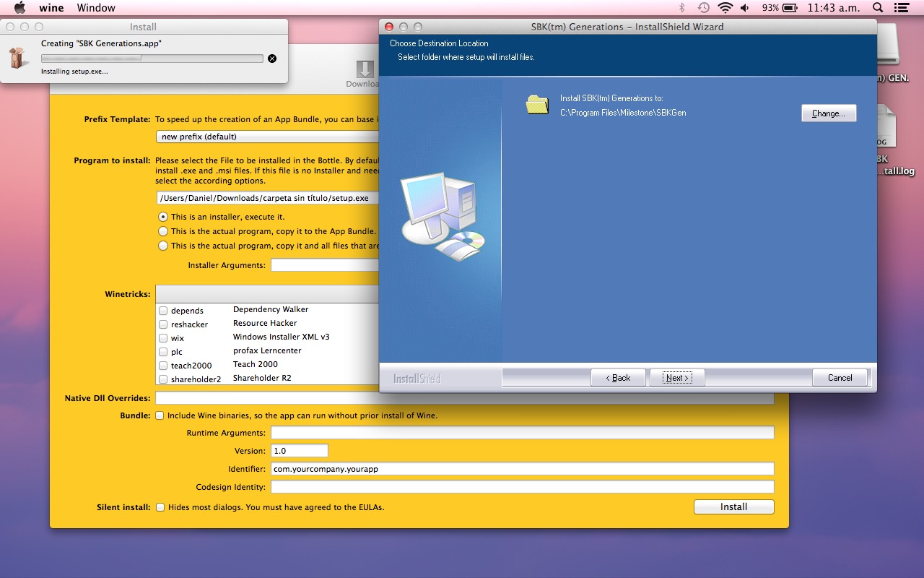Click 'Installing setup.exe...' status text
The height and width of the screenshot is (578, 924).
point(74,72)
